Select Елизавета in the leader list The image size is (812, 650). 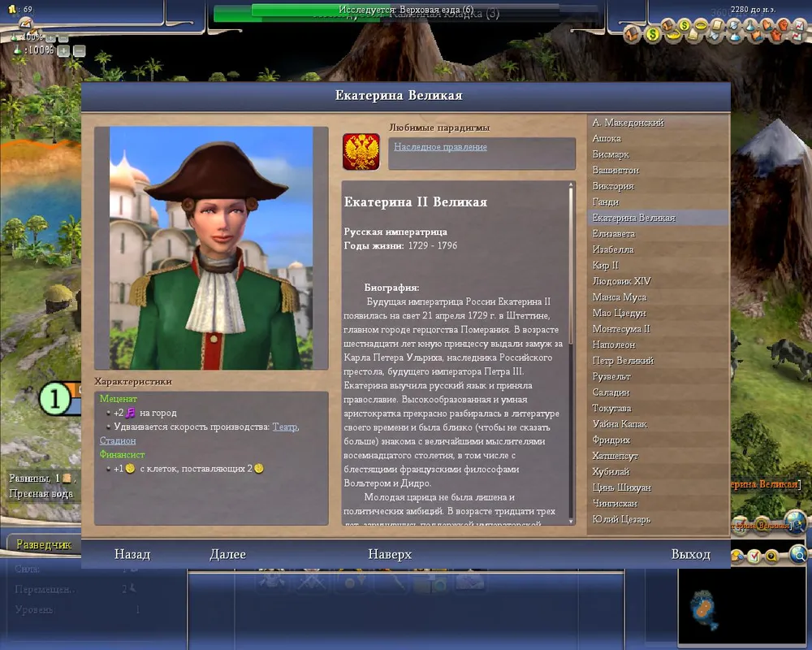tap(658, 234)
